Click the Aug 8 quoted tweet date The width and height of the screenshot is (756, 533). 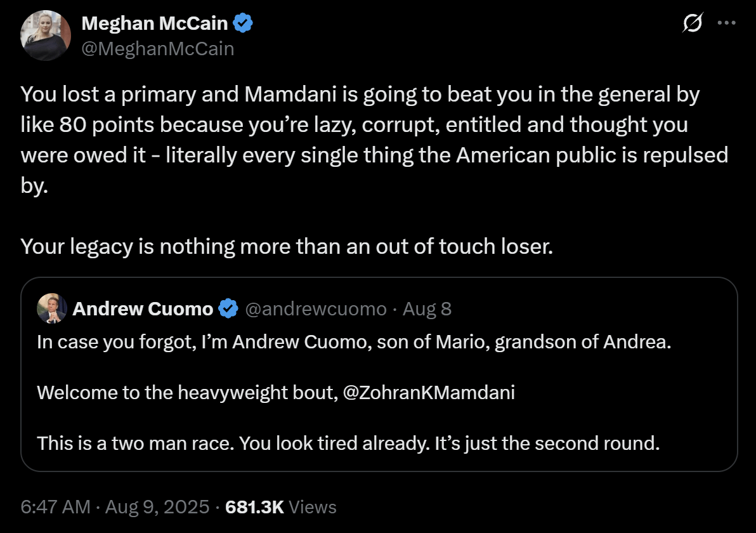427,309
